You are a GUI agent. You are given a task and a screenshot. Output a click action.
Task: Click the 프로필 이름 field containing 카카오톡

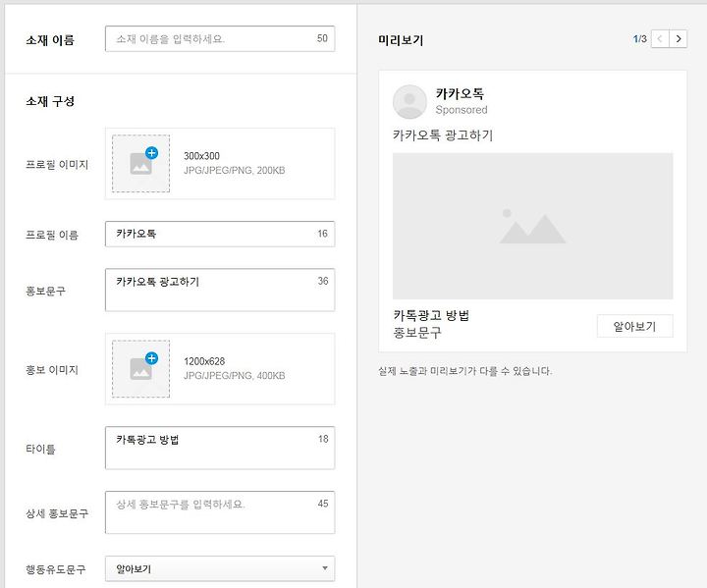pos(220,234)
